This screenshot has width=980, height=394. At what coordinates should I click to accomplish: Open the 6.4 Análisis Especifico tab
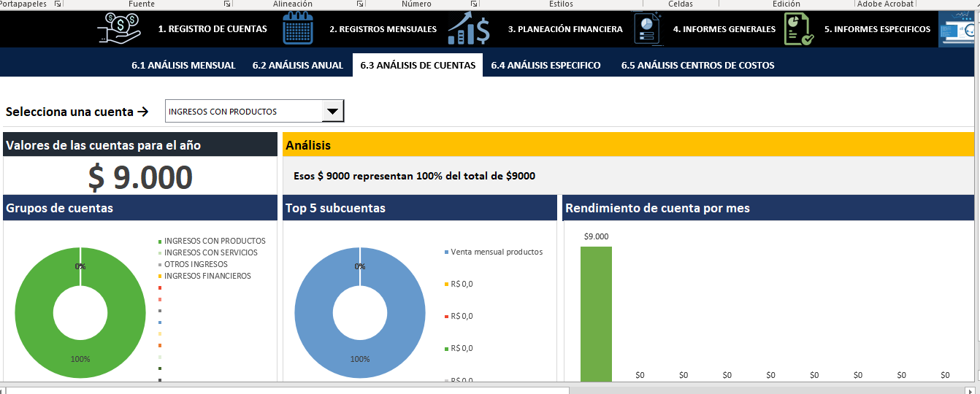tap(545, 65)
